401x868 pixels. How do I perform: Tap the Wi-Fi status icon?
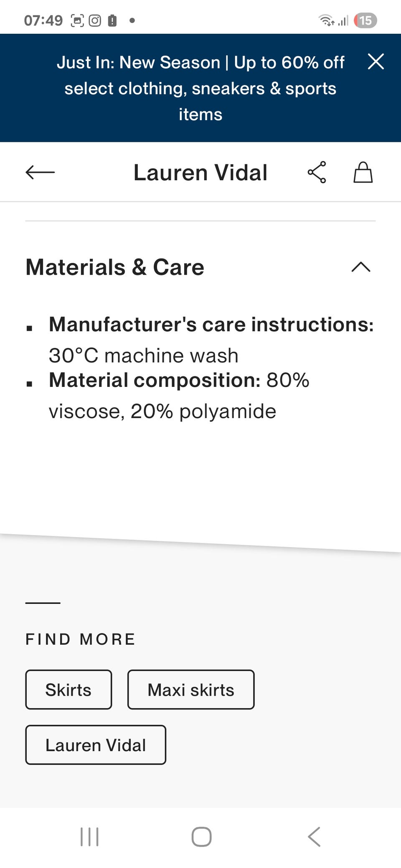tap(326, 20)
